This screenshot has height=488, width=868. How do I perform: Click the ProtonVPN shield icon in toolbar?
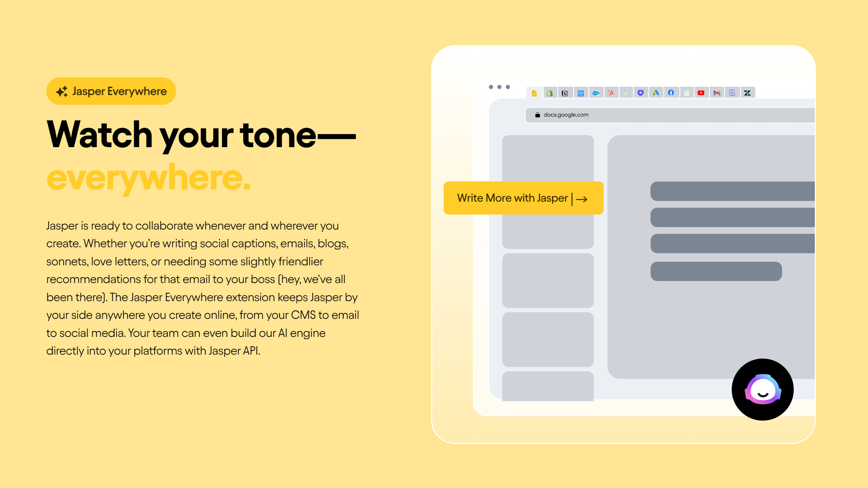click(641, 93)
